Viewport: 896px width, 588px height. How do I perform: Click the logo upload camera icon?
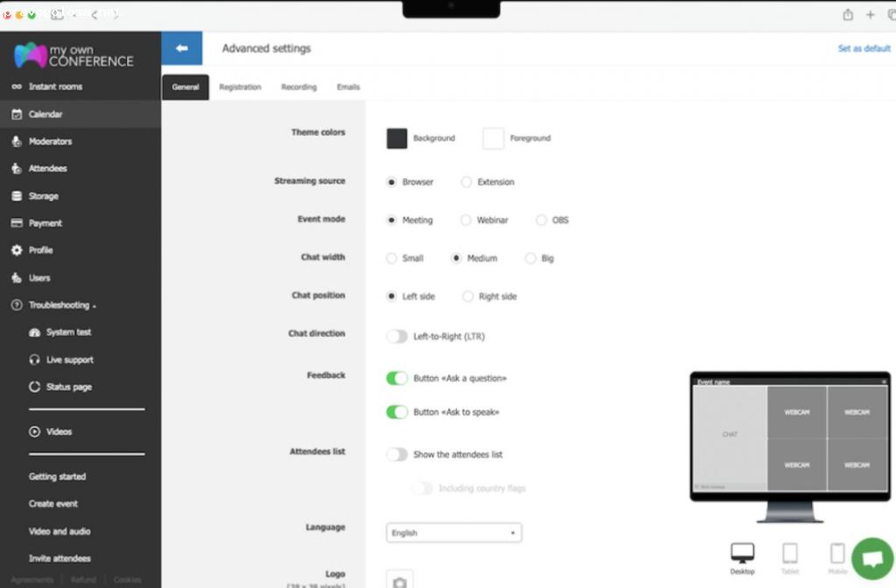pyautogui.click(x=400, y=581)
